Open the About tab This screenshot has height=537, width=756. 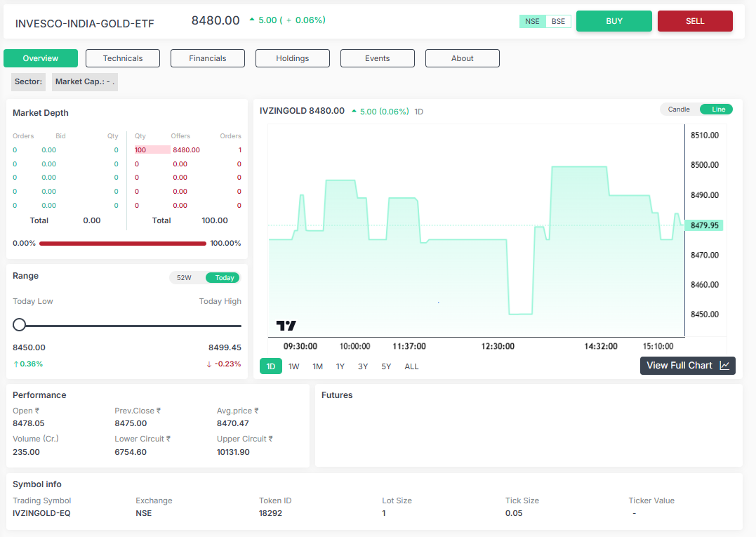coord(463,58)
